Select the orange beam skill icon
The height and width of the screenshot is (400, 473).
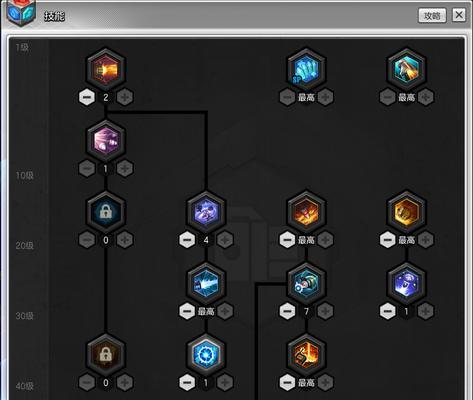click(106, 69)
